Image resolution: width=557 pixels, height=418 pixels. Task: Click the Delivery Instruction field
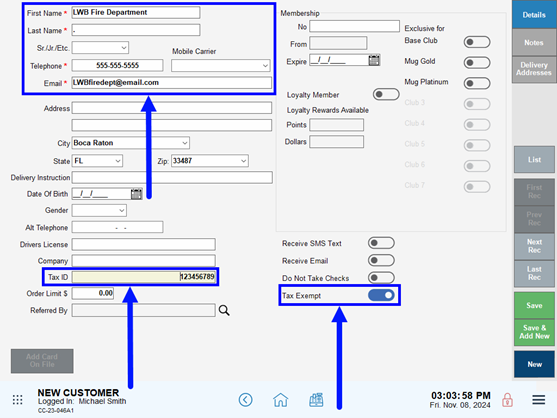coord(172,177)
